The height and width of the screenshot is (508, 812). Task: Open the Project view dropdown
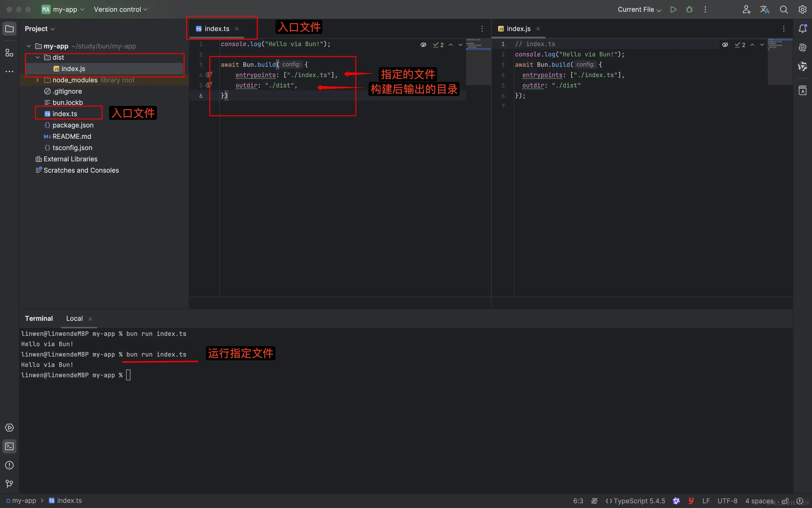click(39, 29)
